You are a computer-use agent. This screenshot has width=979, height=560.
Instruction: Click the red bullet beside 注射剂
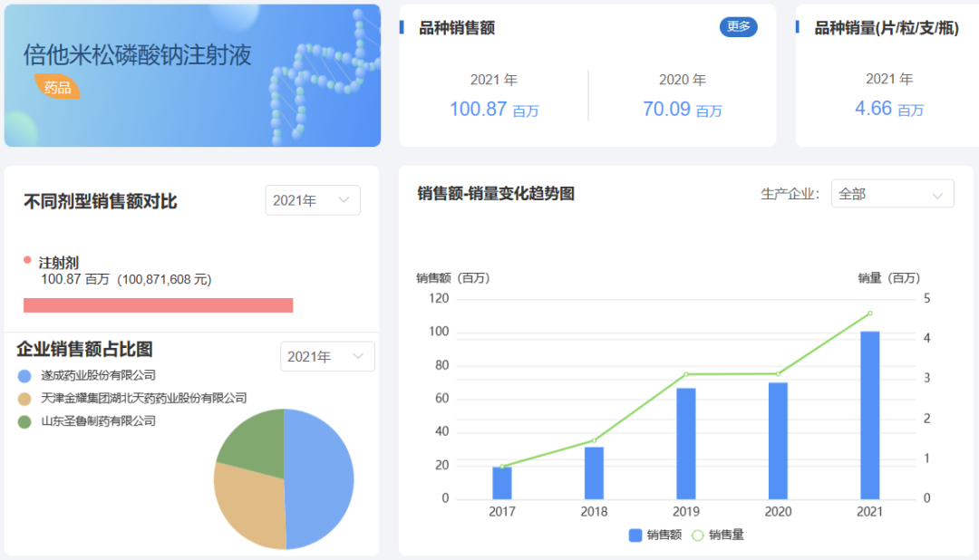point(27,260)
